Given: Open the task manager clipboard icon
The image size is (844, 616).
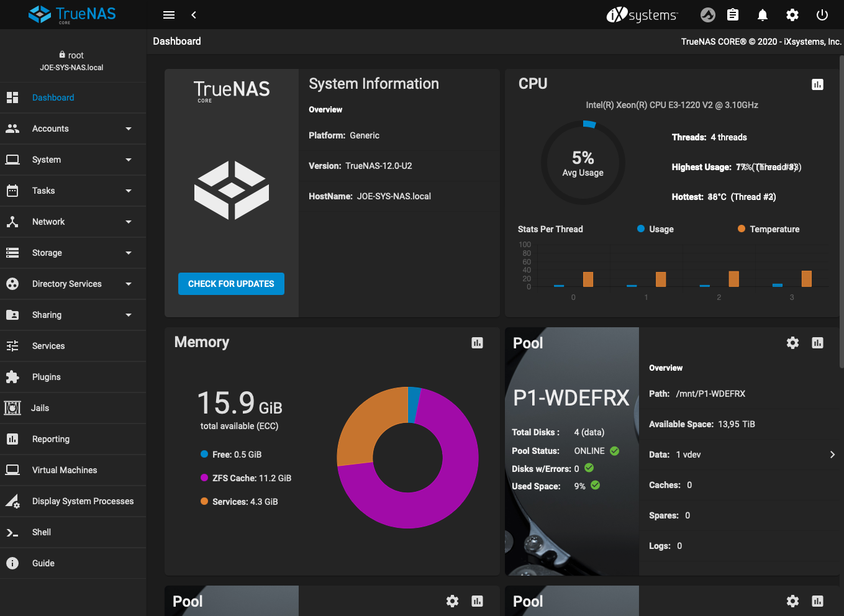Looking at the screenshot, I should point(733,15).
